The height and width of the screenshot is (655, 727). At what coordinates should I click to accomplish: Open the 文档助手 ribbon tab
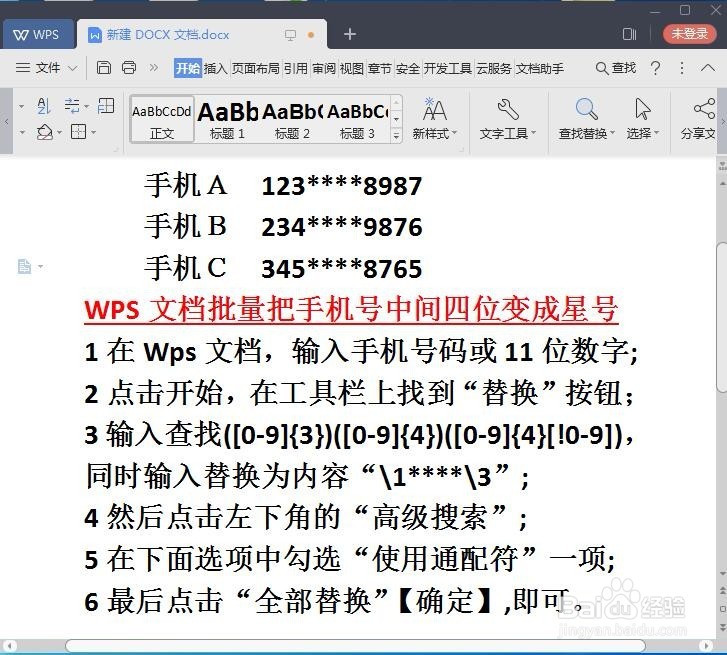click(x=540, y=69)
